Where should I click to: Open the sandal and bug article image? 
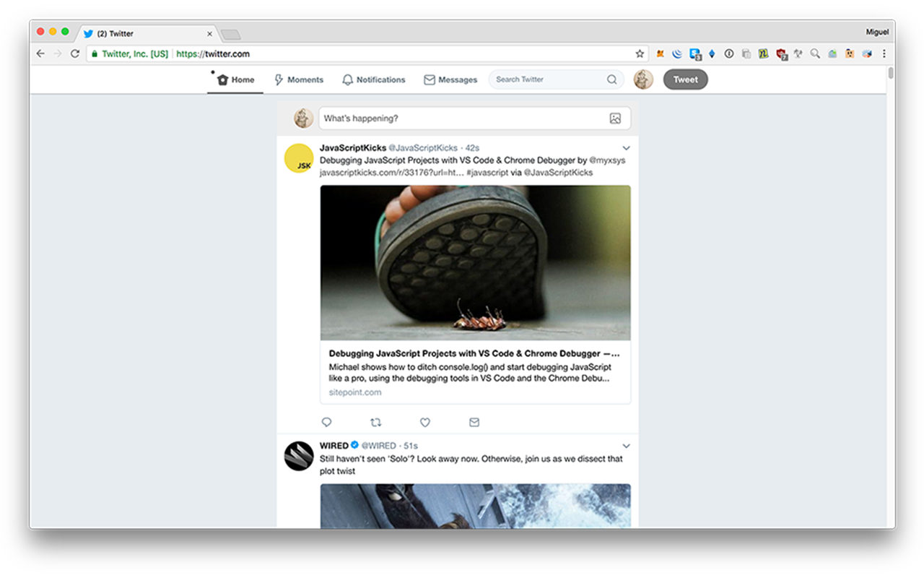point(475,263)
